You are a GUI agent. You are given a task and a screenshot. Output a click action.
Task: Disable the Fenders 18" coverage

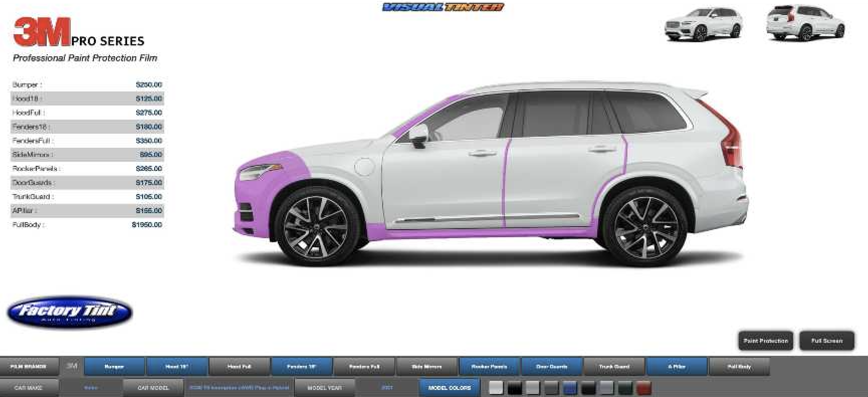point(301,367)
